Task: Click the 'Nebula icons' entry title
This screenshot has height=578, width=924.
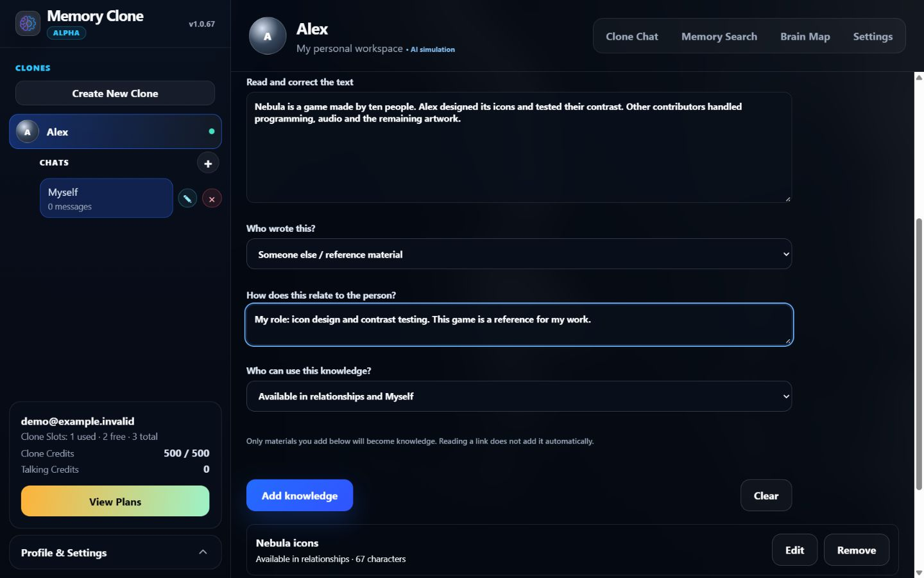Action: click(x=287, y=543)
